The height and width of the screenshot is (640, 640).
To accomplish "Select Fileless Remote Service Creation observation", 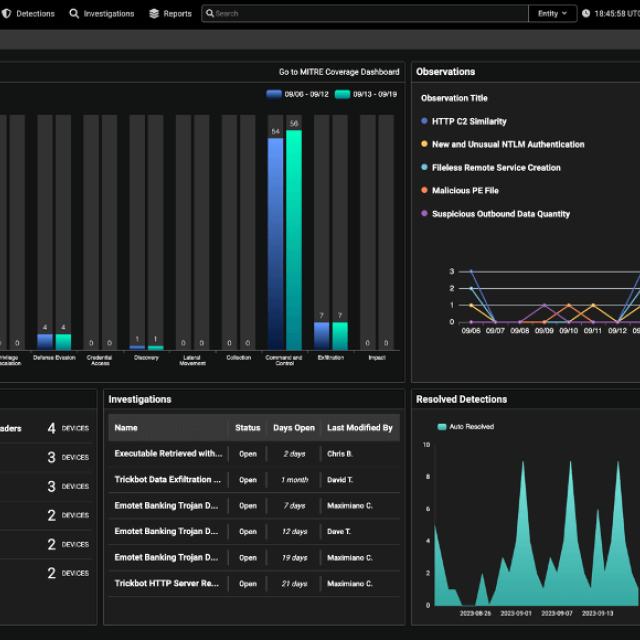I will [496, 168].
